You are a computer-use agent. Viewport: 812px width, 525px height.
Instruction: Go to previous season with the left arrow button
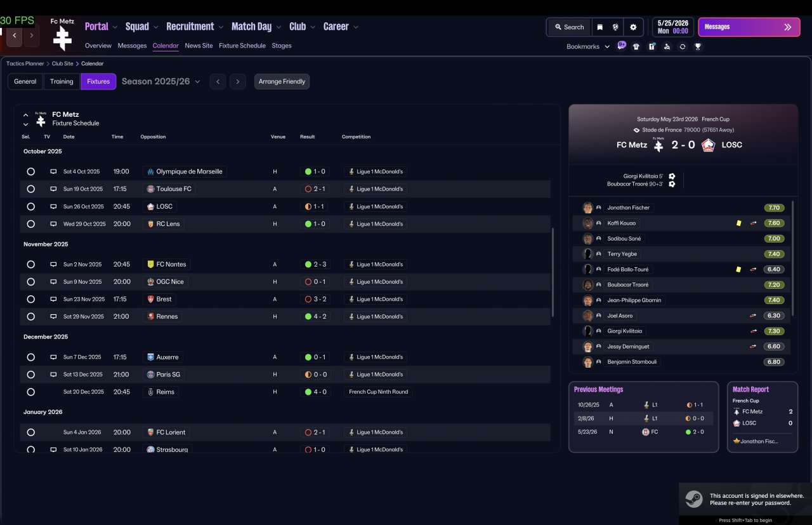click(x=218, y=81)
